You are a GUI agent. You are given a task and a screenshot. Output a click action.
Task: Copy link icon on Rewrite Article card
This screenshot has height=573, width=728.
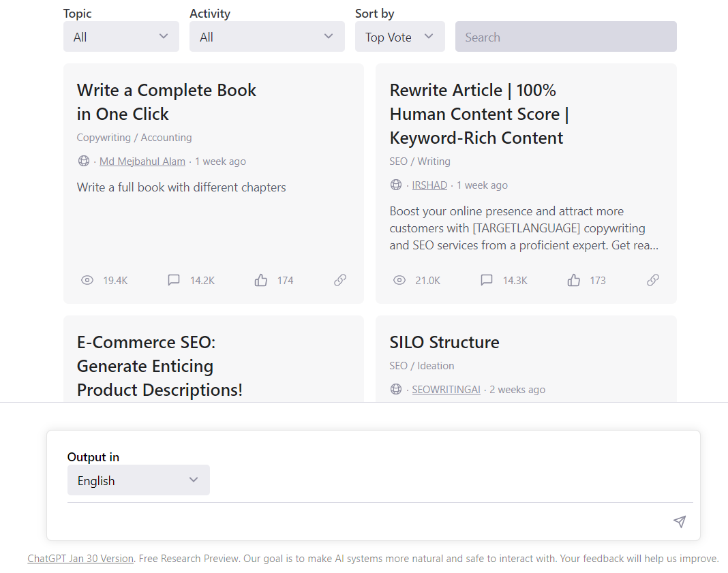653,280
